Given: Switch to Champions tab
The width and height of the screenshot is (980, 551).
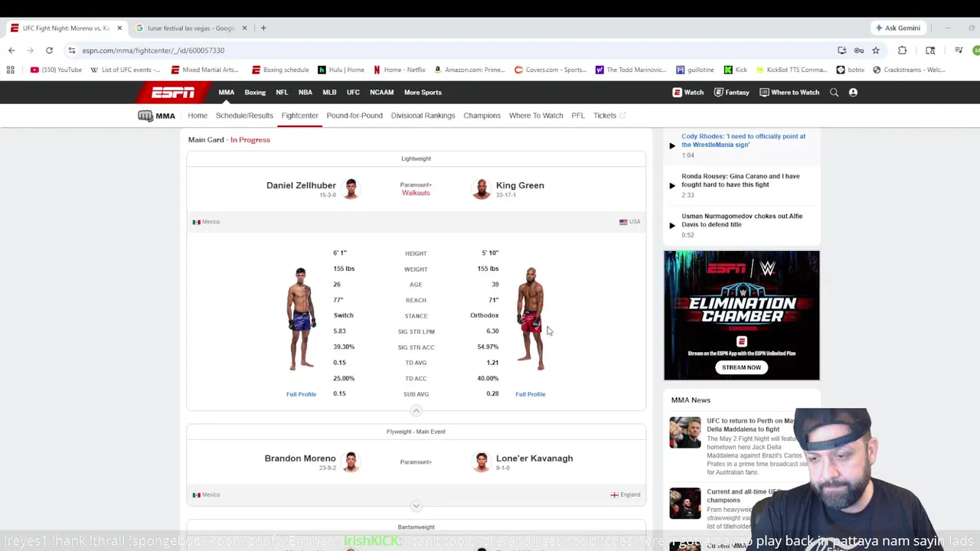Looking at the screenshot, I should [x=482, y=116].
